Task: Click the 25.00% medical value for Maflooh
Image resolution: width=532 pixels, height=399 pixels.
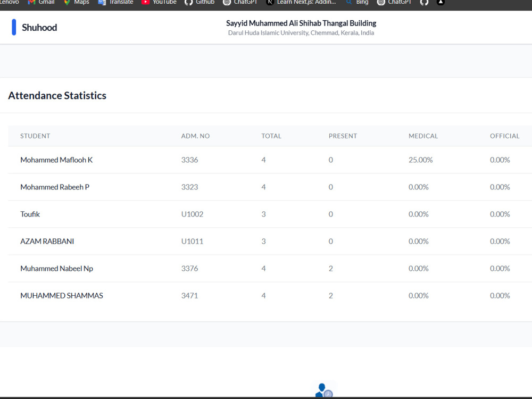Action: pos(420,160)
